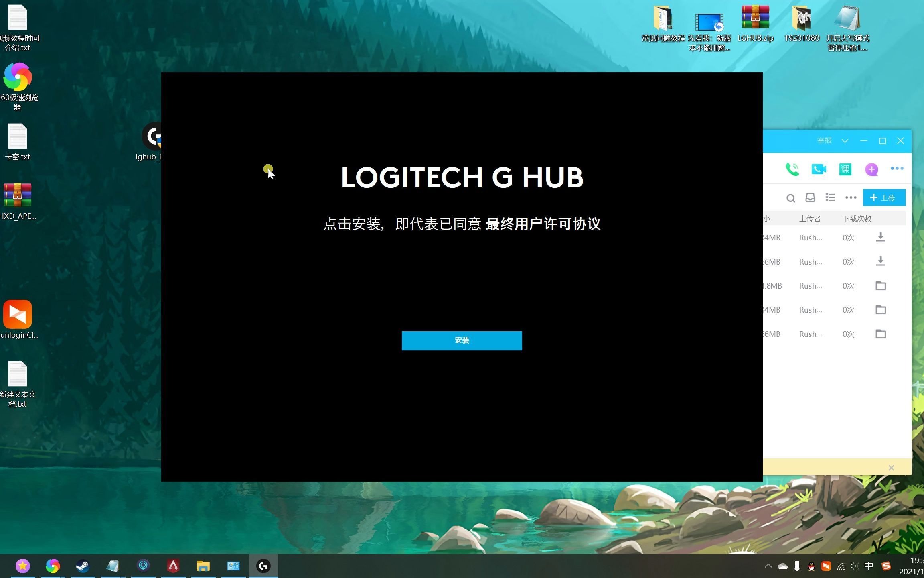The image size is (924, 578).
Task: Expand the chevron dropdown next to 举报
Action: [x=845, y=141]
